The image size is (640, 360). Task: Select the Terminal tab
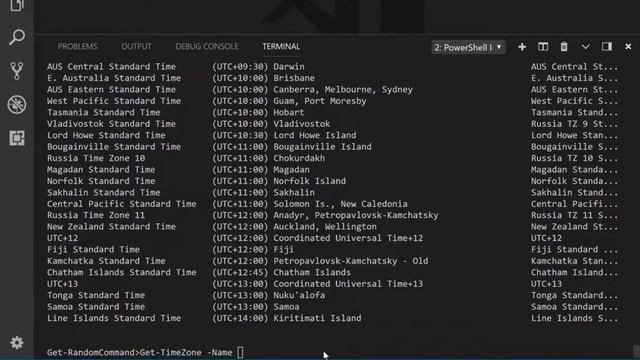281,47
